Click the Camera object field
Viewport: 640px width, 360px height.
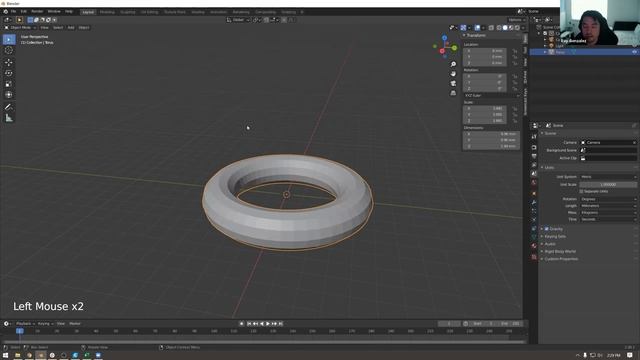[608, 142]
